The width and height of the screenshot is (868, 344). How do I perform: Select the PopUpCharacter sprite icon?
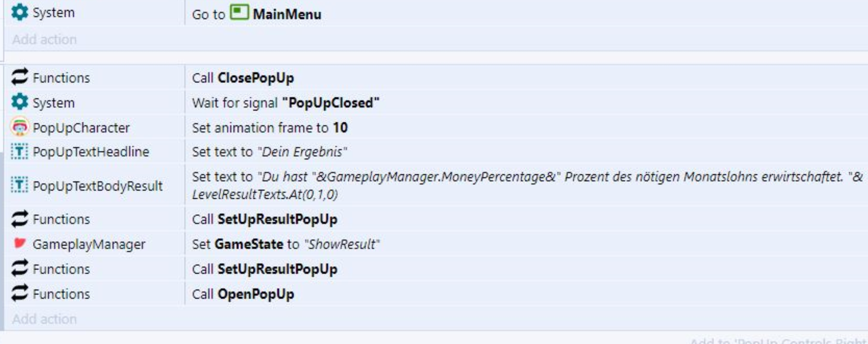click(19, 127)
